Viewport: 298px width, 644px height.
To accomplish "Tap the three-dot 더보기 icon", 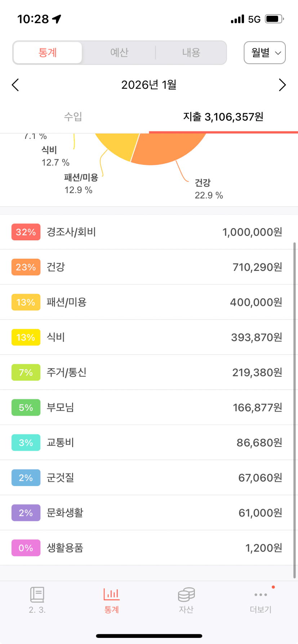I will point(261,595).
